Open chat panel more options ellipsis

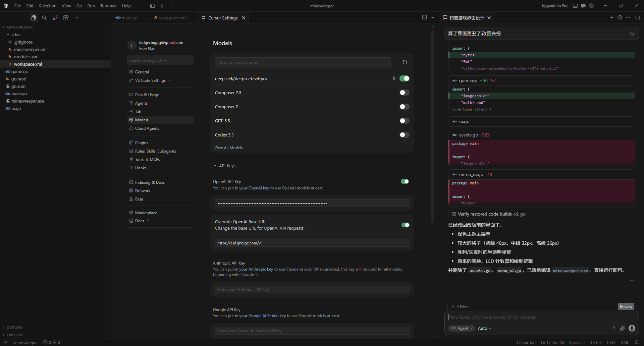pos(628,17)
